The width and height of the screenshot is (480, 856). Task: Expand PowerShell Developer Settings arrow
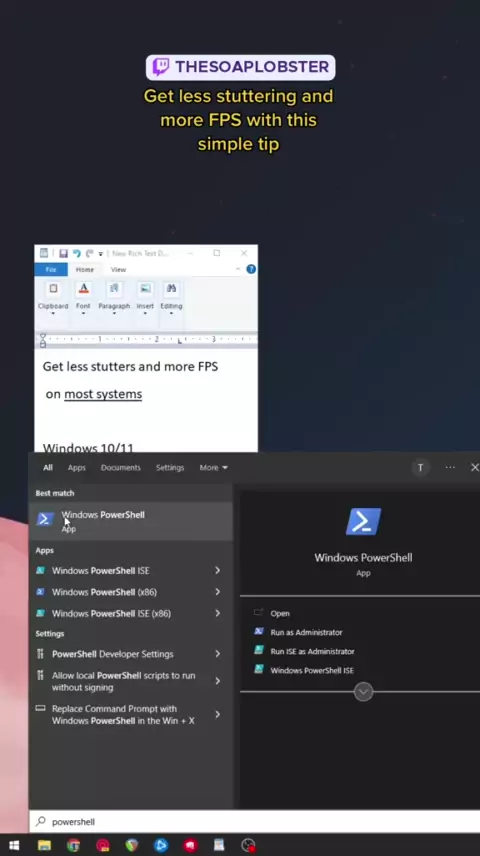[x=217, y=653]
